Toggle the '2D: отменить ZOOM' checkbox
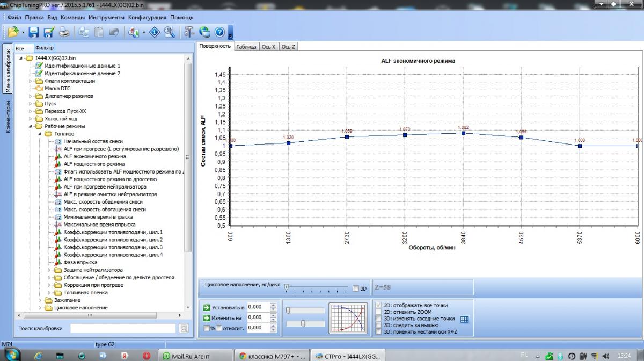This screenshot has width=644, height=361. coord(379,312)
